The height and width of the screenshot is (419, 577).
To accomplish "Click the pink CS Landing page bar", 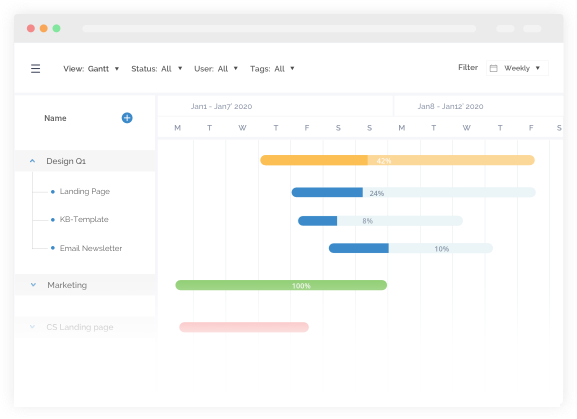I will (244, 327).
